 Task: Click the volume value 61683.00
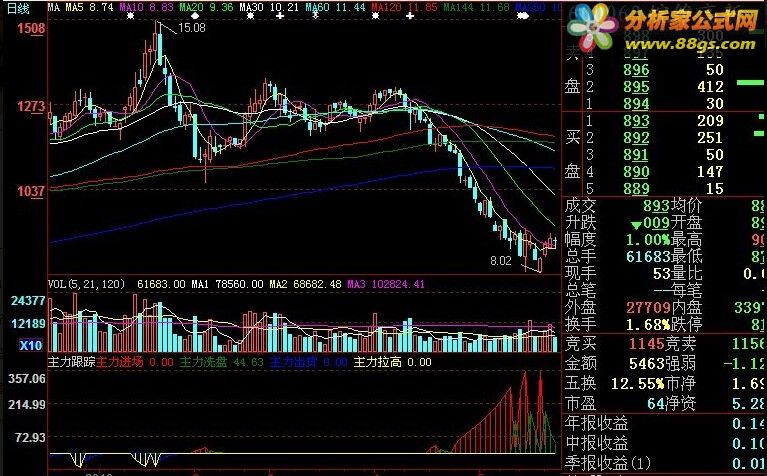coord(161,284)
